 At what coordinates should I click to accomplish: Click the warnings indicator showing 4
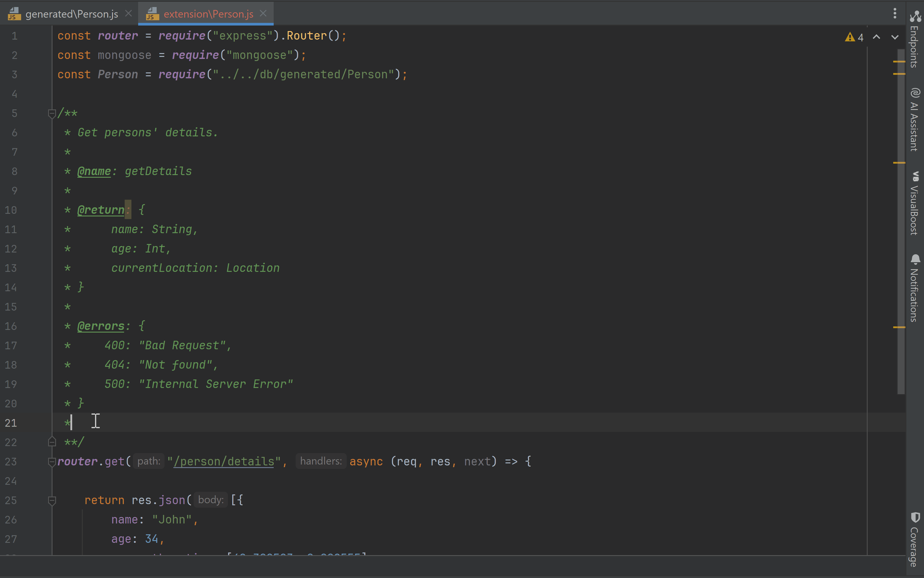point(854,37)
